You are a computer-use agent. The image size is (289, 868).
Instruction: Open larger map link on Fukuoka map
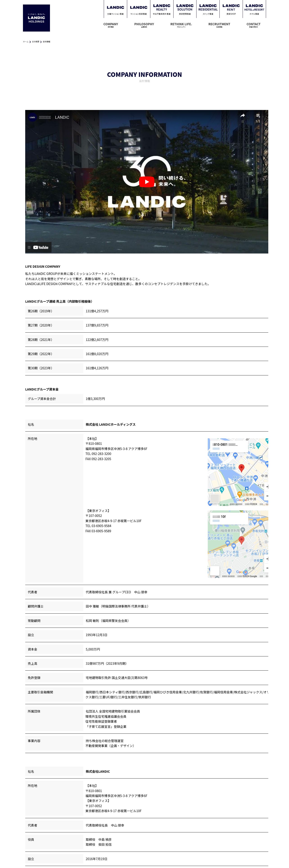(x=216, y=449)
